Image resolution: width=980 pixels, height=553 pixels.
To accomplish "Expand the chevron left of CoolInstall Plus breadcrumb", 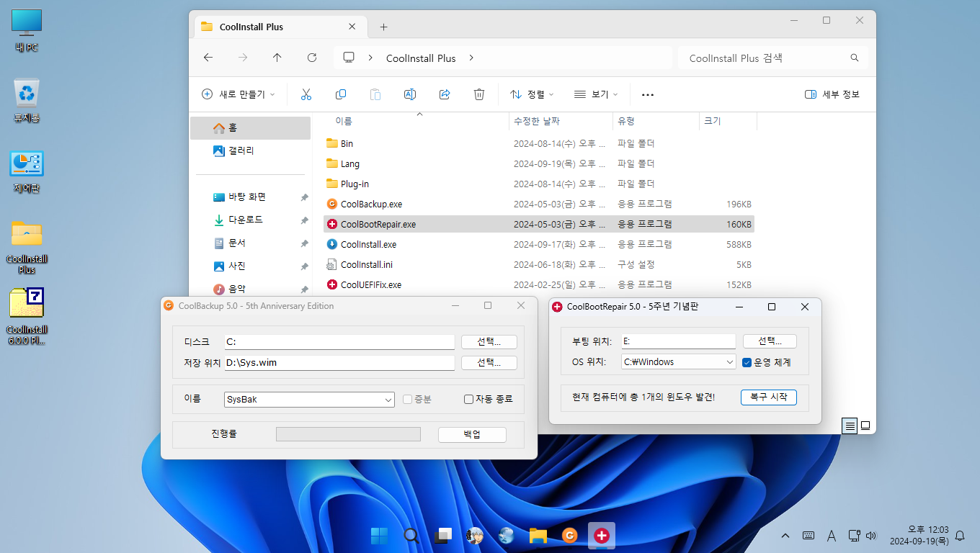I will pyautogui.click(x=370, y=58).
